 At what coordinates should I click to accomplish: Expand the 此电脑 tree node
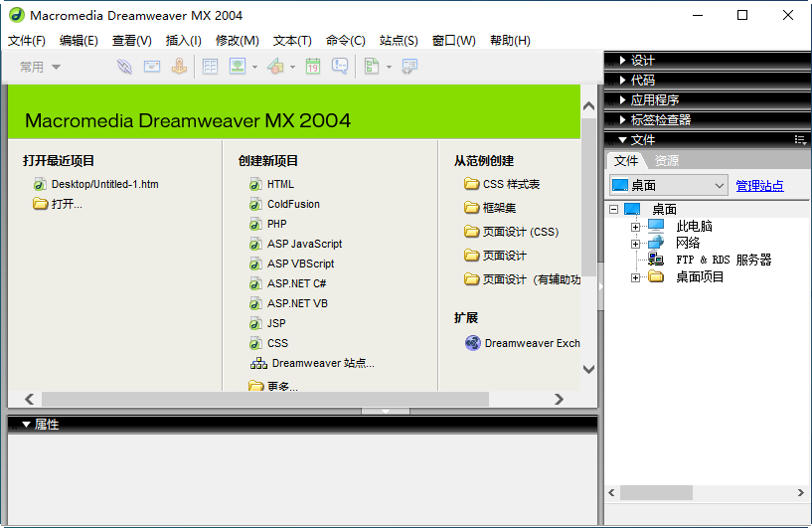635,227
